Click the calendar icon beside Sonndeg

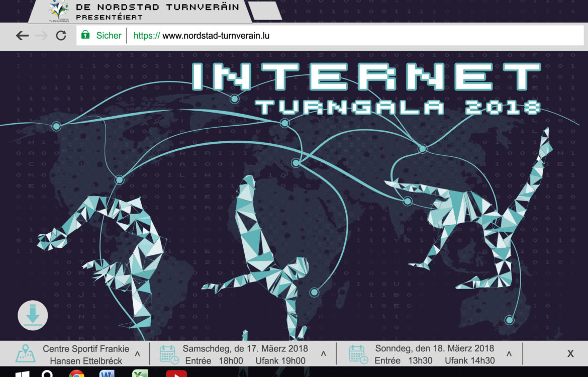[x=358, y=354]
